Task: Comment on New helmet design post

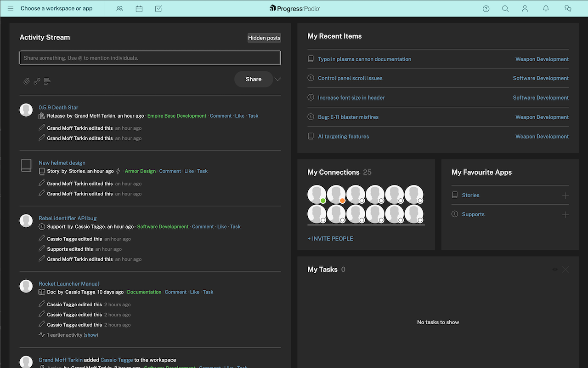Action: coord(170,171)
